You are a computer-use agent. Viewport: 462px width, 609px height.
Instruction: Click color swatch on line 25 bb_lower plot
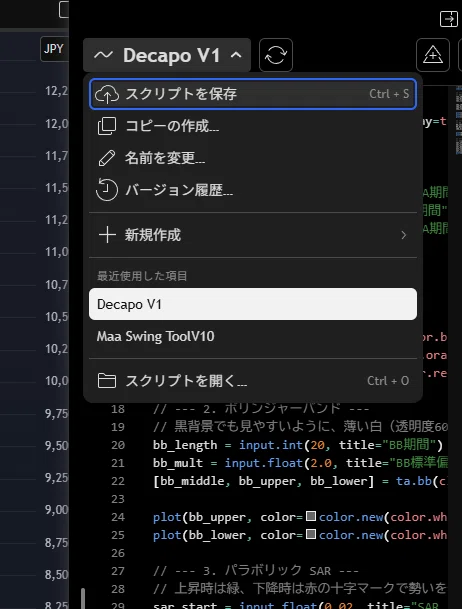[x=311, y=534]
